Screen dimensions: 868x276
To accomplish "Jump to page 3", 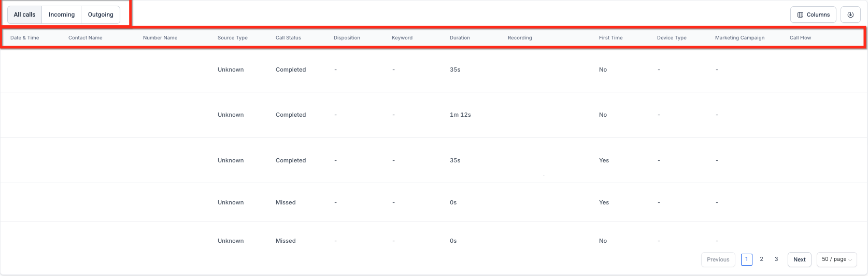I will [x=776, y=259].
